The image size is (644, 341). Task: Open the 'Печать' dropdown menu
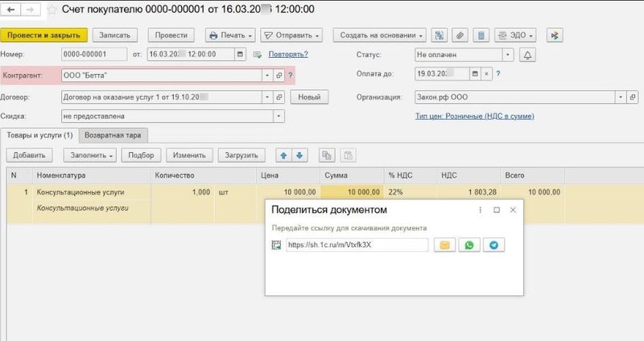click(x=230, y=35)
